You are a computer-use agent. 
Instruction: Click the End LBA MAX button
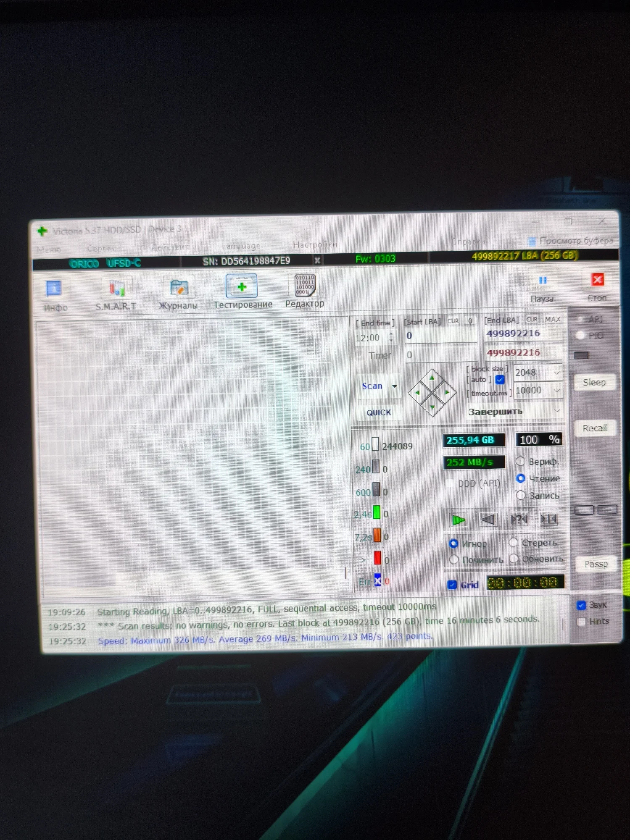point(553,319)
